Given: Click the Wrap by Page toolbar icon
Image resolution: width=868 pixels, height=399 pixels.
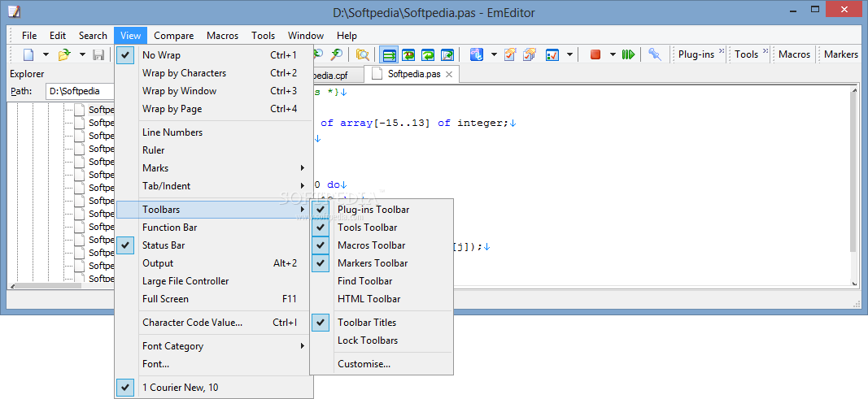Looking at the screenshot, I should [x=447, y=54].
